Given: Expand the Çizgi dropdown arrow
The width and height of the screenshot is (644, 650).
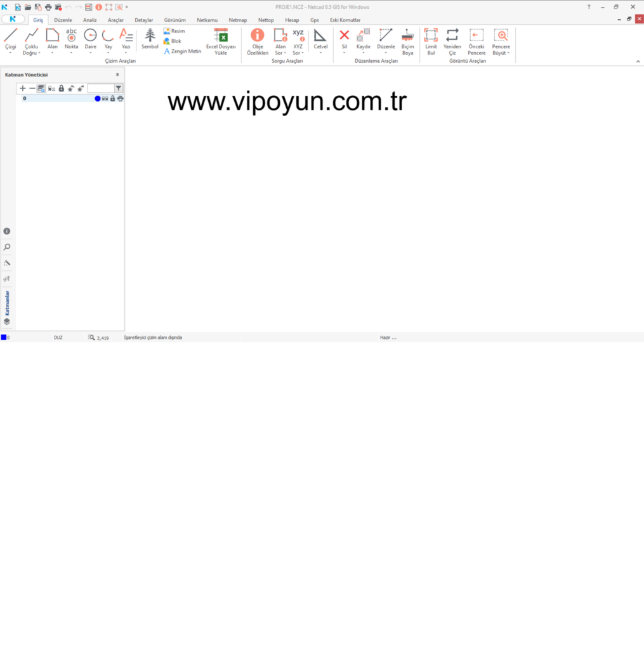Looking at the screenshot, I should click(10, 53).
